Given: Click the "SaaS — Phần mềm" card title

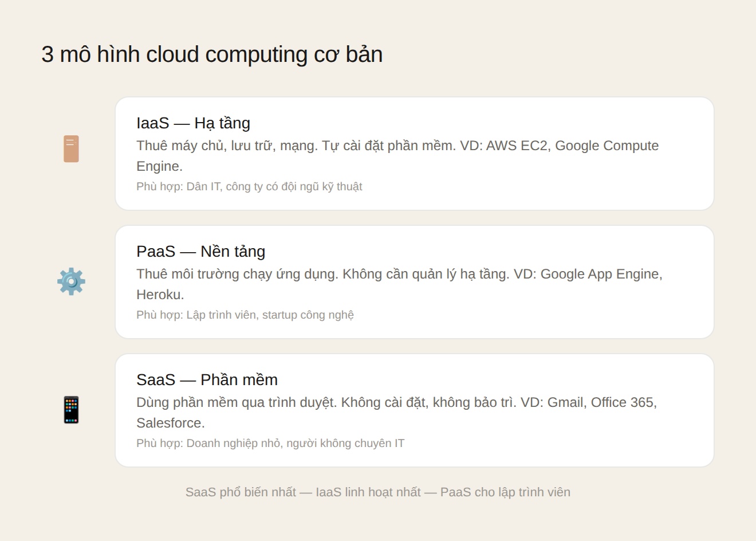Looking at the screenshot, I should tap(207, 380).
